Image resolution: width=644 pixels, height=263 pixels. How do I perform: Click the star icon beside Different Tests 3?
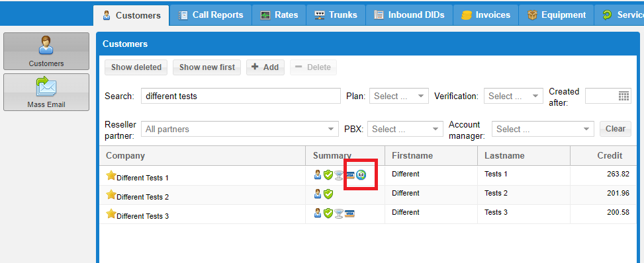point(111,213)
